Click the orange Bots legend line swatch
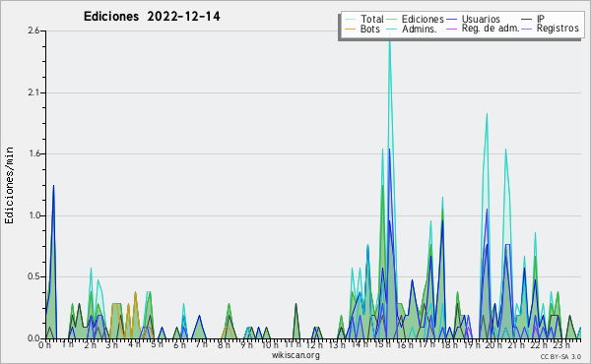The image size is (591, 364). coord(351,29)
